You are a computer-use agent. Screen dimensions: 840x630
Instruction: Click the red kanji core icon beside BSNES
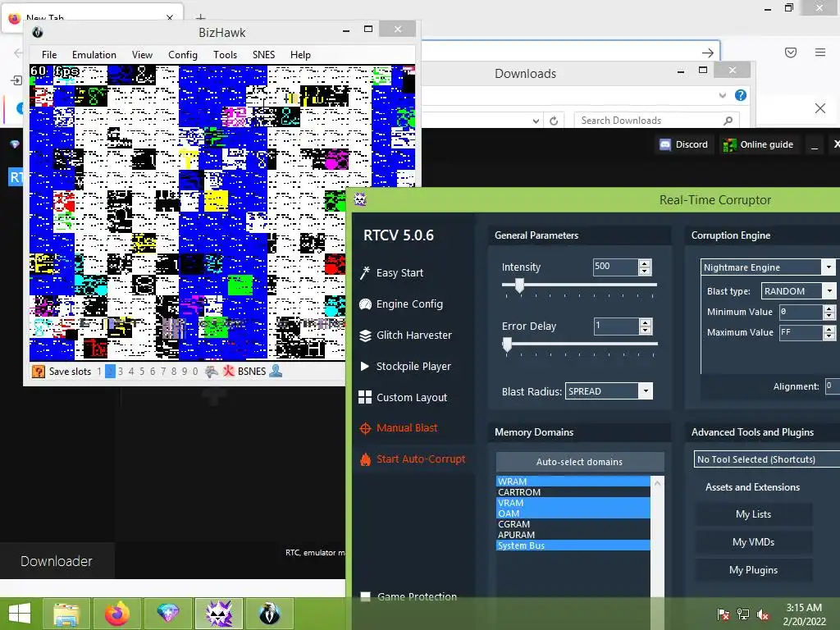tap(229, 372)
